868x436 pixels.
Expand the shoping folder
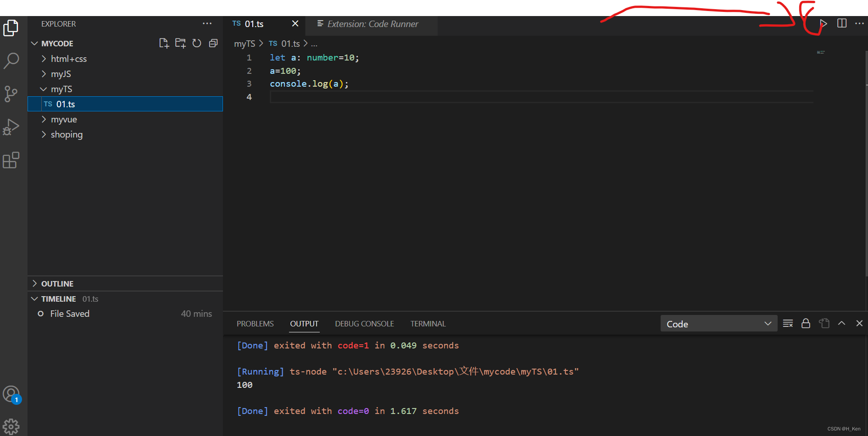point(125,134)
